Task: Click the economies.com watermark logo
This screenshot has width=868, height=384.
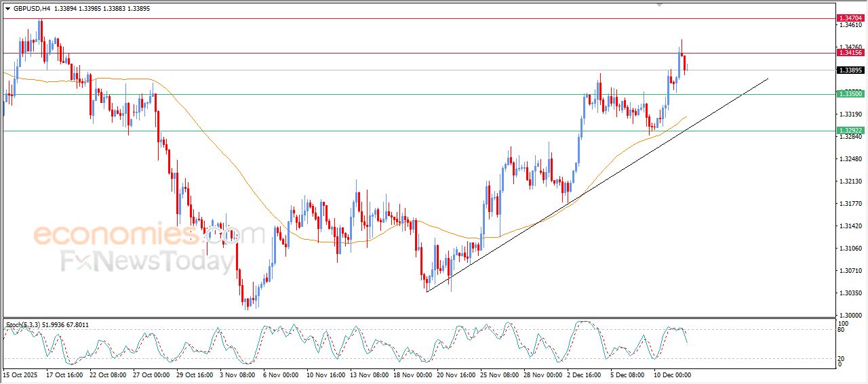Action: (148, 235)
